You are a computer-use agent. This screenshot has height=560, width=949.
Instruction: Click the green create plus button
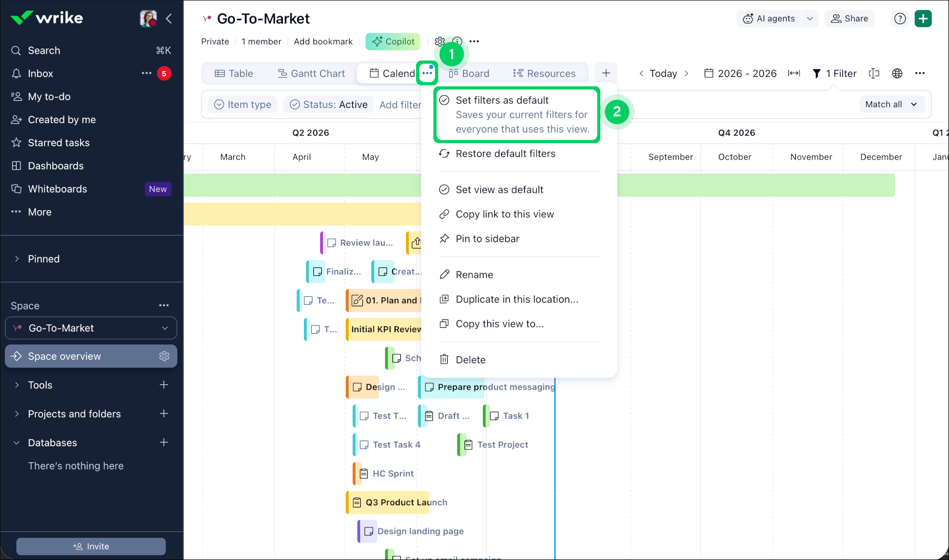tap(923, 18)
